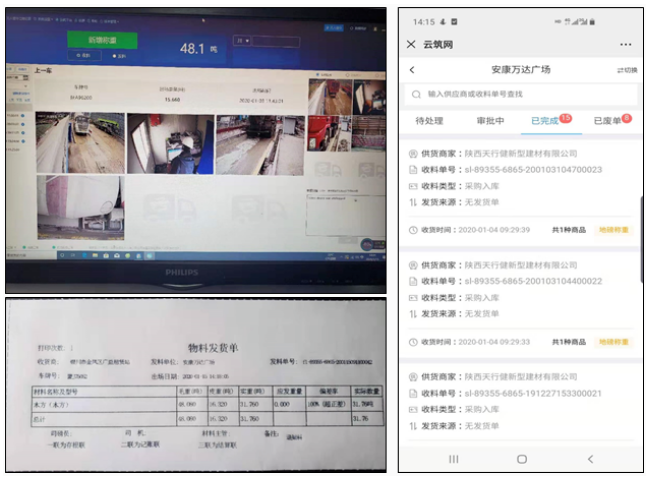Click the magnifier icon in the search box
651x478 pixels.
(x=416, y=95)
